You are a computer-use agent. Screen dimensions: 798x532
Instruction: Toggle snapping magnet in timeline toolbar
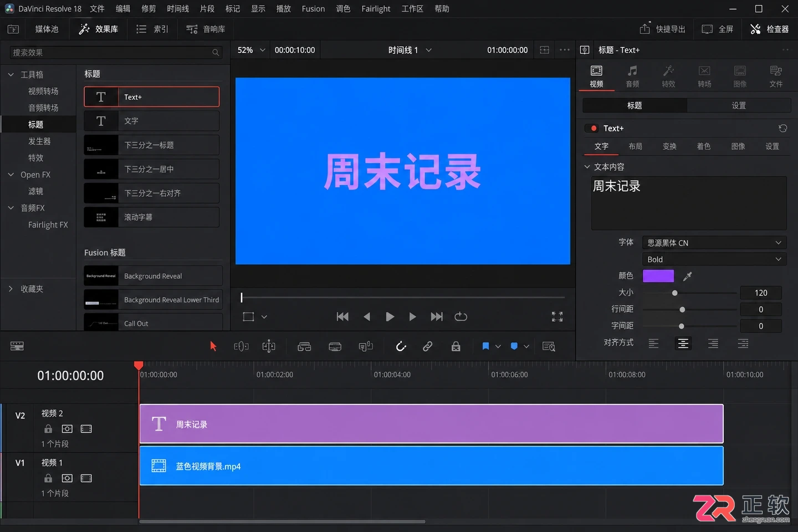401,346
